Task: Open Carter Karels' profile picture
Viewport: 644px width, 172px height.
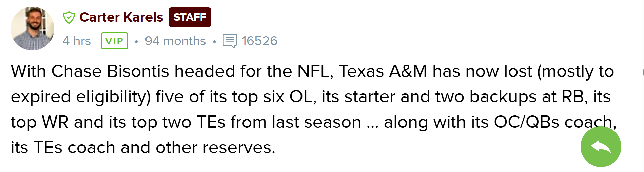Action: (x=32, y=28)
